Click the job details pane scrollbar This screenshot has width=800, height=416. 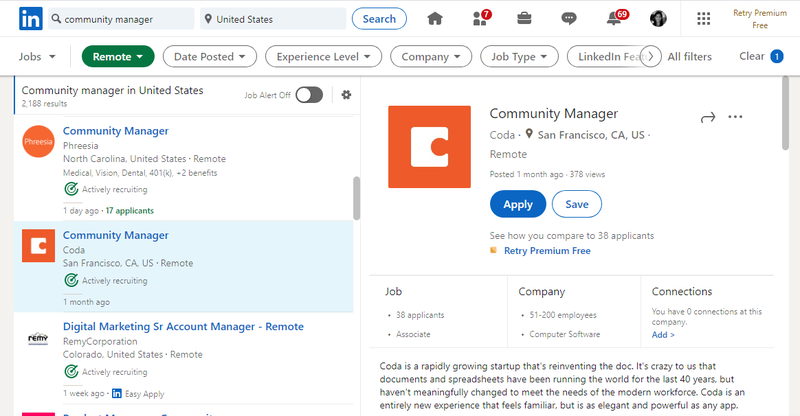785,113
